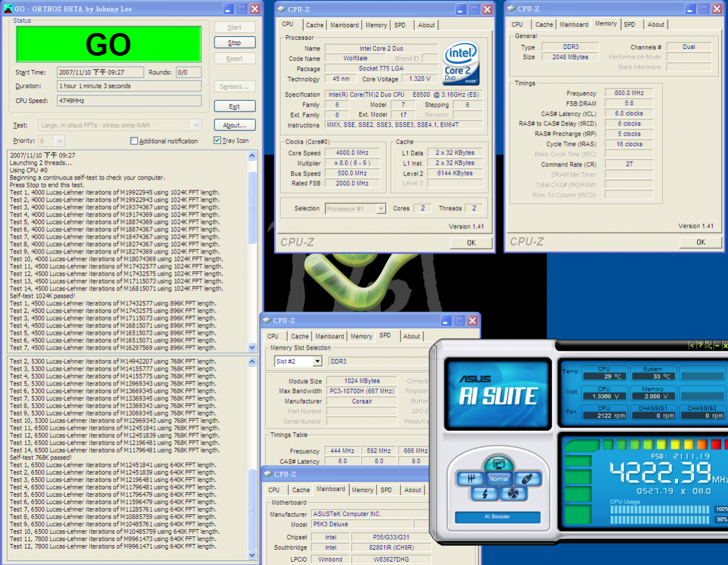The width and height of the screenshot is (728, 565).
Task: Open the About... dialog in Orthos
Action: point(234,125)
